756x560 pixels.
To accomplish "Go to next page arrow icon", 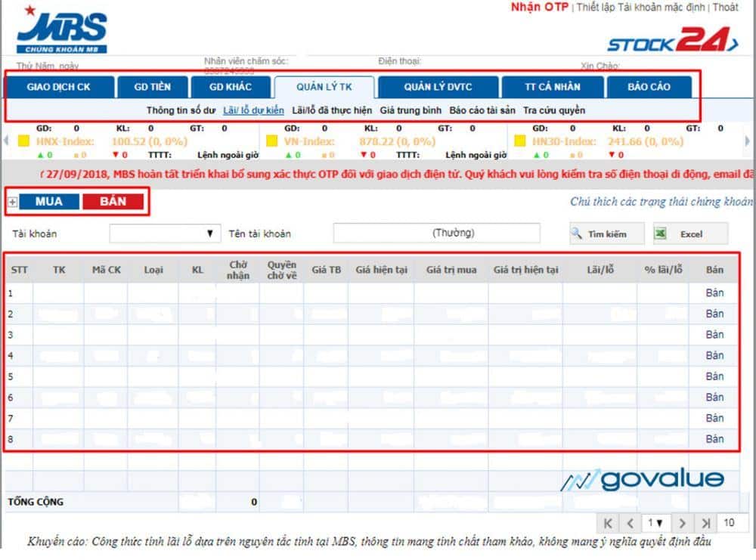I will [682, 523].
